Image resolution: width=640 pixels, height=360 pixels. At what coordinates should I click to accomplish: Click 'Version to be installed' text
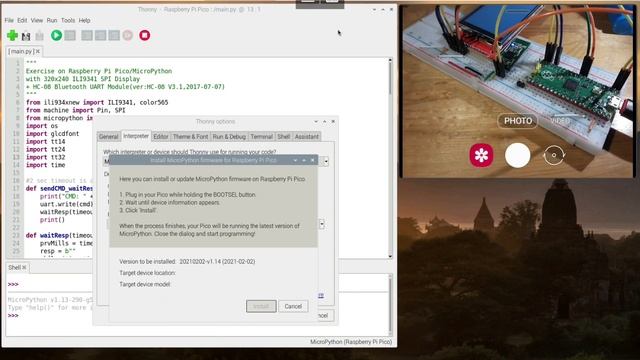[187, 262]
